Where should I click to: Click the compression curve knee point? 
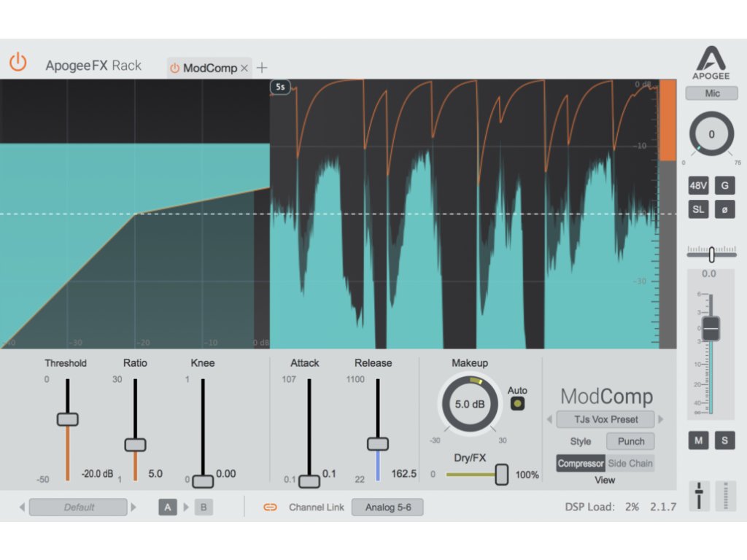coord(135,214)
